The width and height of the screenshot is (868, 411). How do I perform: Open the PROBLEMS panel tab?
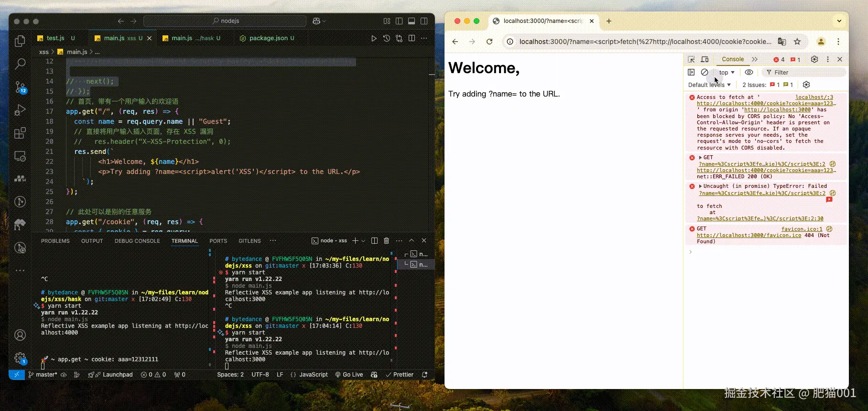coord(55,241)
